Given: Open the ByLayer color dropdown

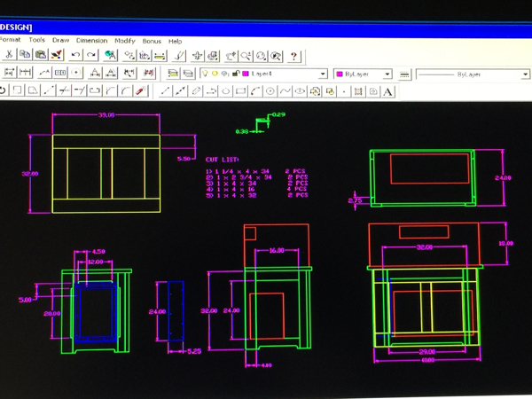Looking at the screenshot, I should [387, 74].
